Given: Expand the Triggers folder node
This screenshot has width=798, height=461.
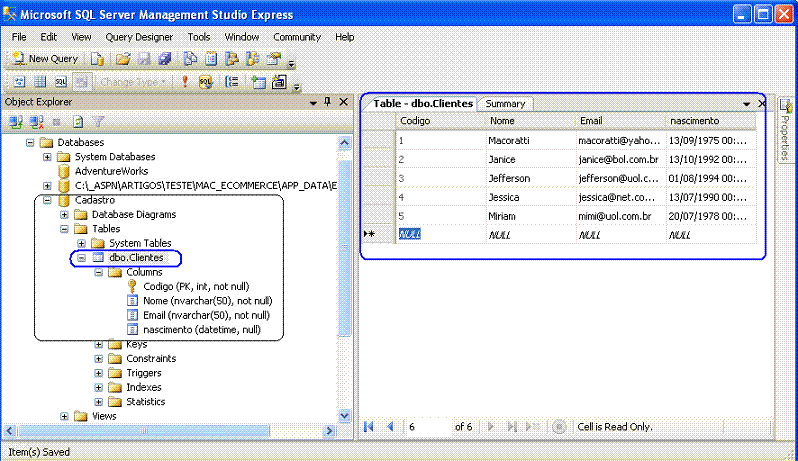Looking at the screenshot, I should [99, 373].
